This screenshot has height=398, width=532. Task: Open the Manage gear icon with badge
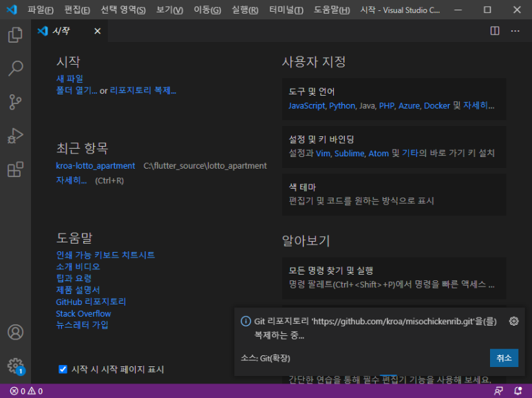pyautogui.click(x=15, y=366)
